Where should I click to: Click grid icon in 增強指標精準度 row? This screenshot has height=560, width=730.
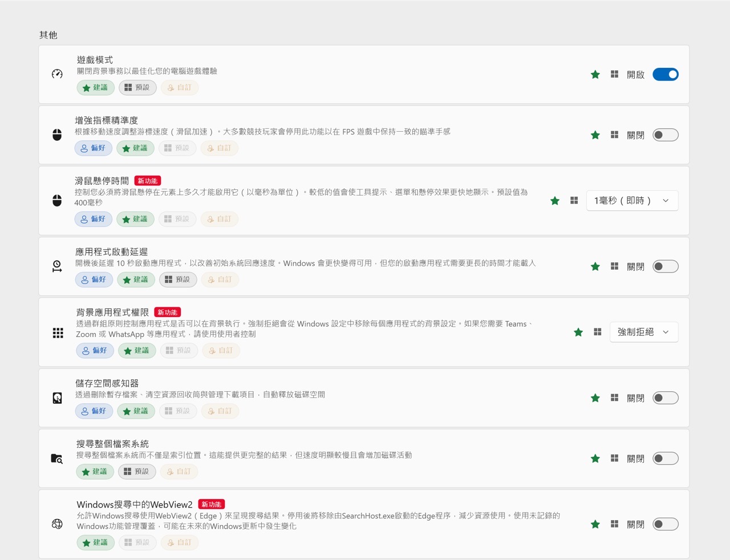pyautogui.click(x=614, y=135)
